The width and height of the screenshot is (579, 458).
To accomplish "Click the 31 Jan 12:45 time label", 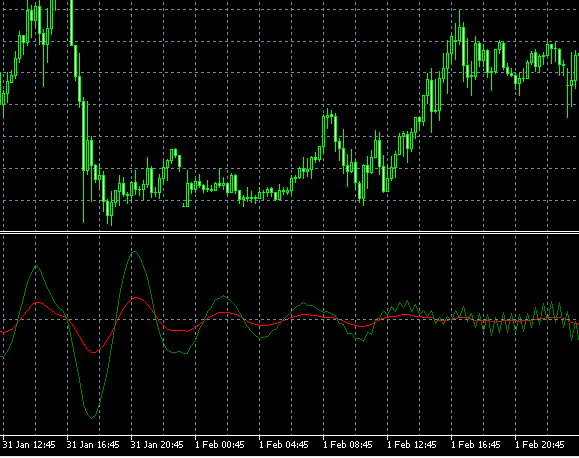I will coord(29,444).
